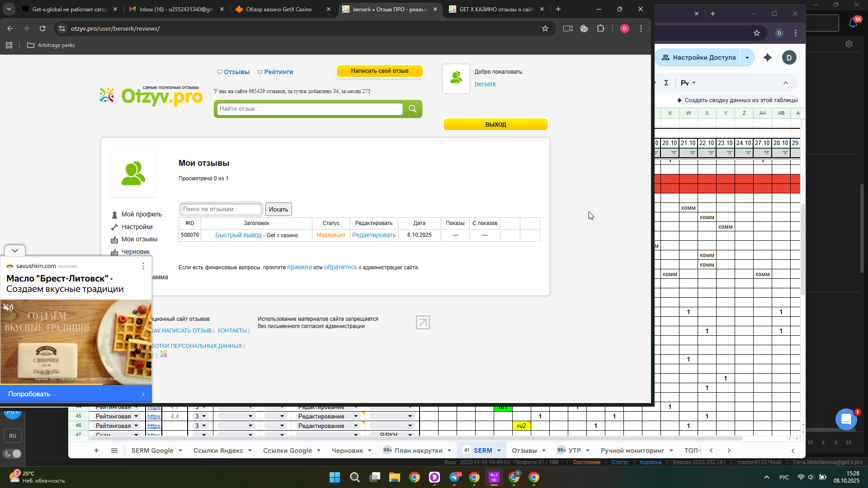Toggle the dark mode moon switch
Image resolution: width=868 pixels, height=488 pixels.
[x=12, y=454]
